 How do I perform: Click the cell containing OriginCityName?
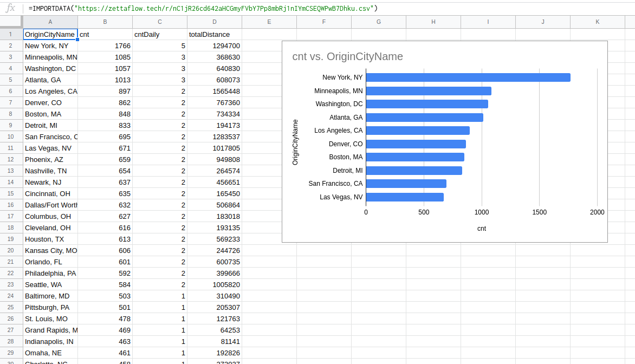[50, 34]
